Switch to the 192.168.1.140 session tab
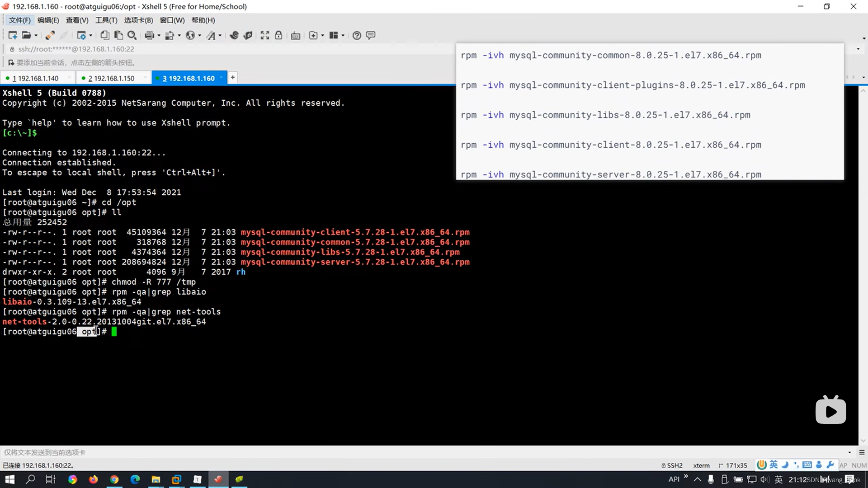The image size is (868, 488). click(x=38, y=78)
